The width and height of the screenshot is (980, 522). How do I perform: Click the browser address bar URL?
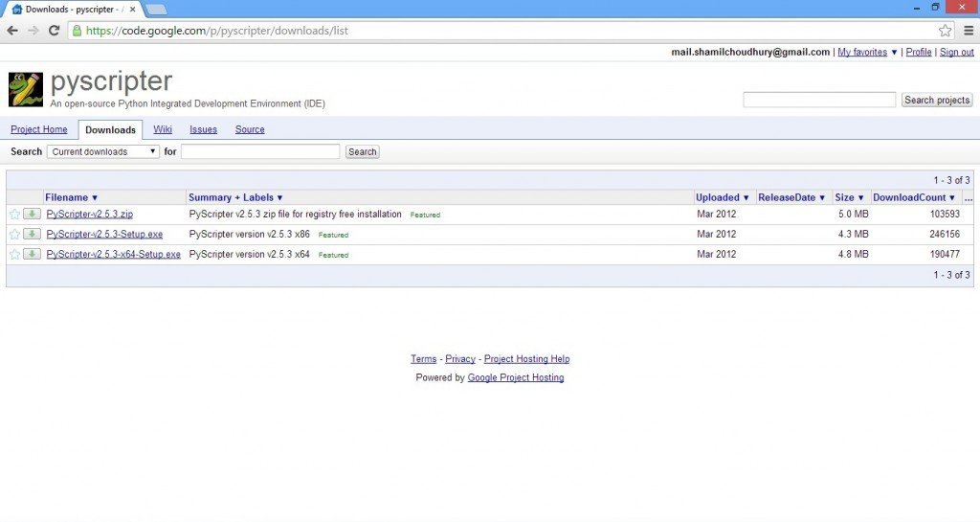click(217, 31)
